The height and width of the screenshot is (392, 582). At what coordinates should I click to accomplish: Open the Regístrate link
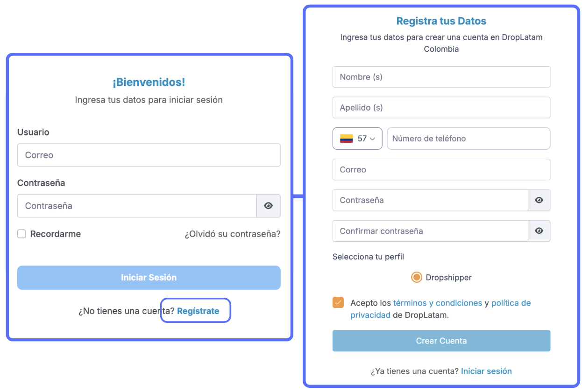(x=198, y=311)
